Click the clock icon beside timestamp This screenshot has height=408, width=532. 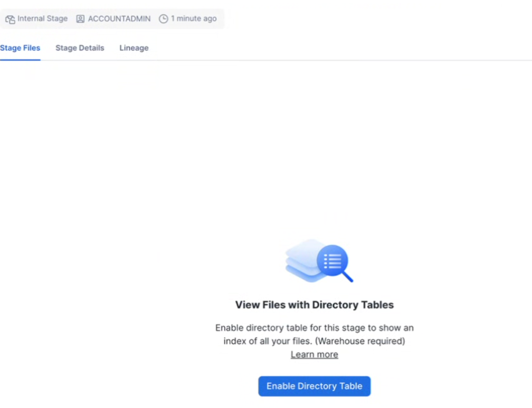164,19
